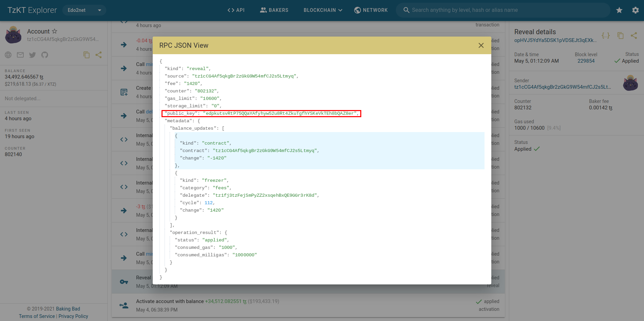The image size is (644, 321).
Task: Open the API page from the navbar
Action: [236, 10]
